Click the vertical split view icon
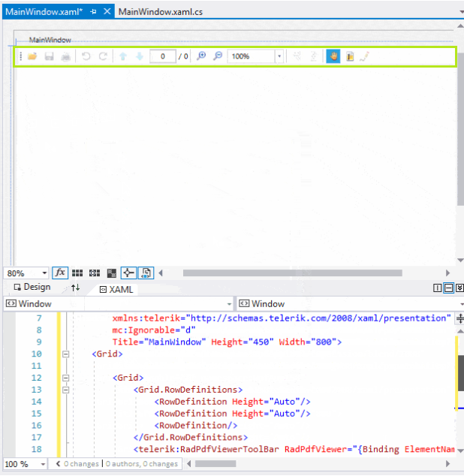464x476 pixels. coord(438,288)
